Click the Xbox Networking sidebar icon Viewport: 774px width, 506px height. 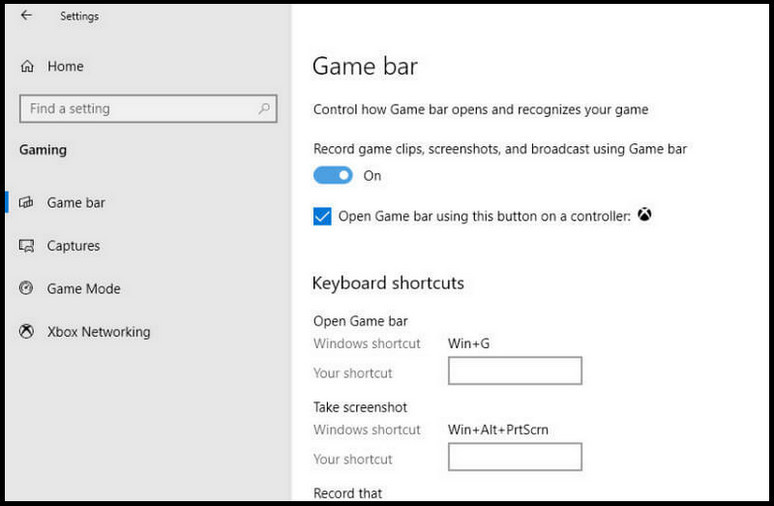[27, 332]
